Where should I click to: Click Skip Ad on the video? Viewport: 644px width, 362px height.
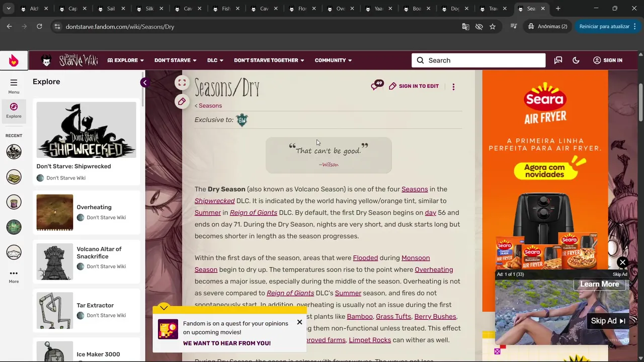608,321
